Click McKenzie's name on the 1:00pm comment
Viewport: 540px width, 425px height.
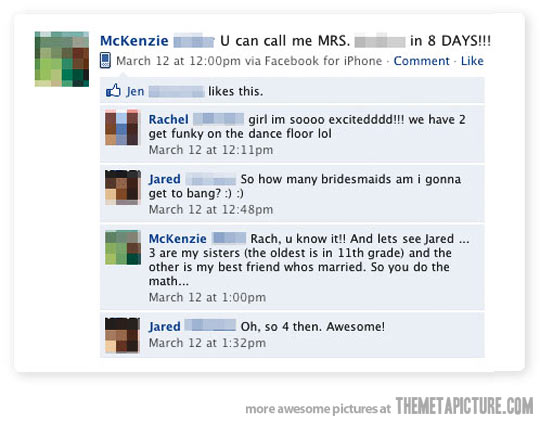(x=177, y=239)
